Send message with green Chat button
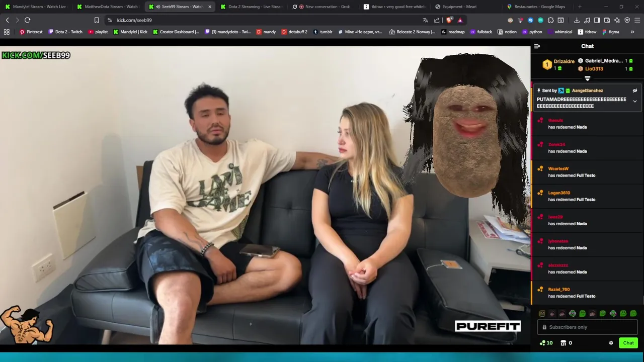This screenshot has width=644, height=362. click(628, 343)
